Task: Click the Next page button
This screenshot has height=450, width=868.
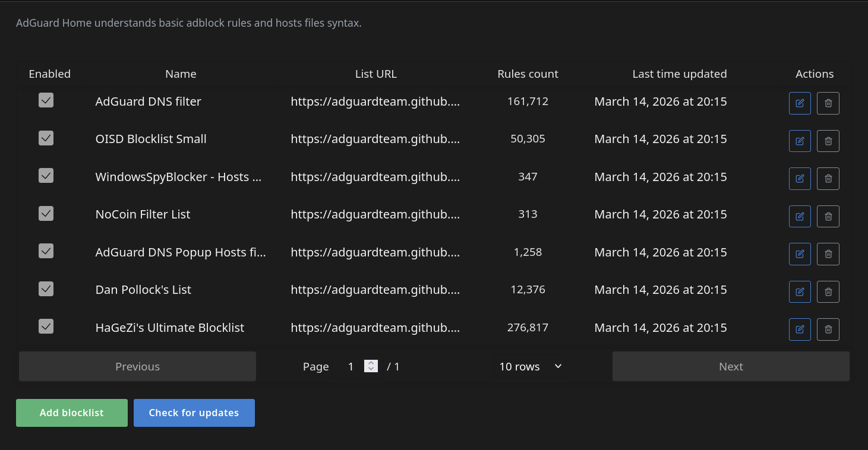Action: [x=731, y=366]
